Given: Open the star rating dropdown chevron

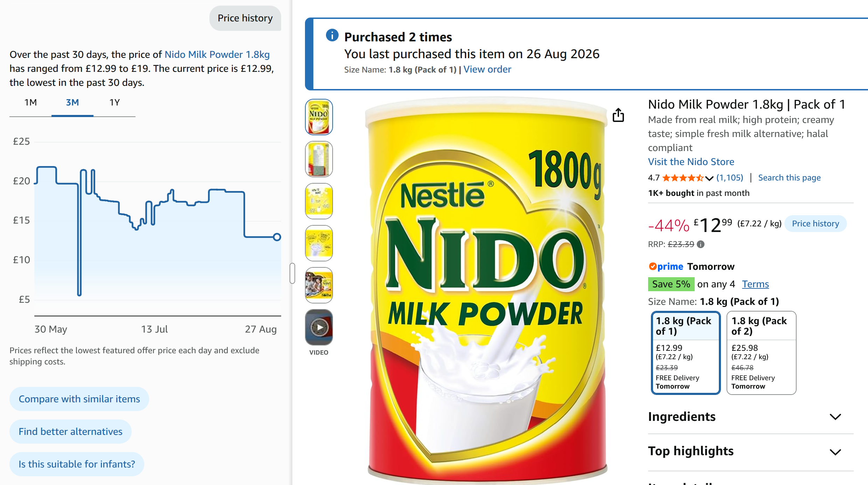Looking at the screenshot, I should tap(709, 178).
